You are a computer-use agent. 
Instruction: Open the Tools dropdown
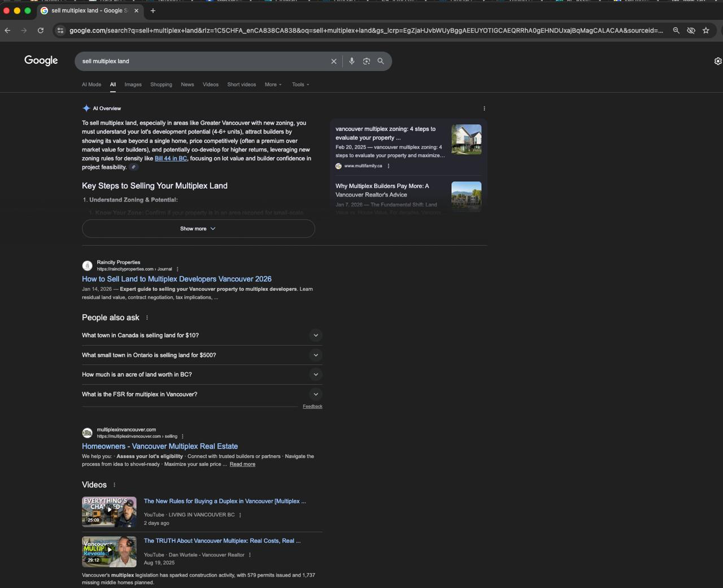tap(300, 85)
